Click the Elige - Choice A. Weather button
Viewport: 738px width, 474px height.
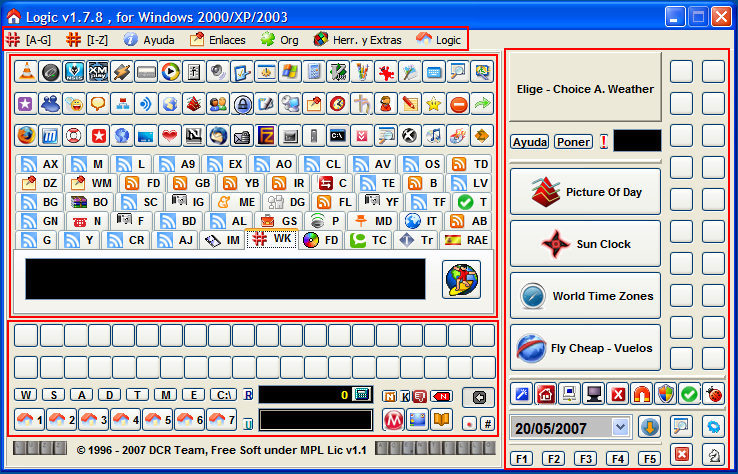click(x=586, y=88)
